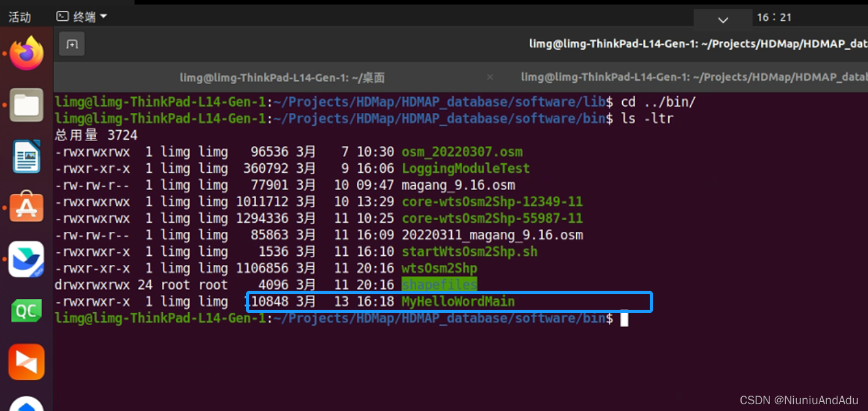
Task: Open Firefox from the dock
Action: [x=26, y=53]
